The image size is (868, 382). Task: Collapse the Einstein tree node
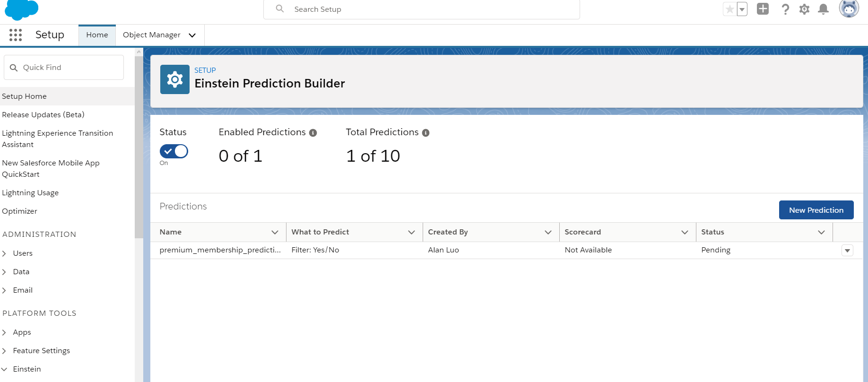[4, 369]
